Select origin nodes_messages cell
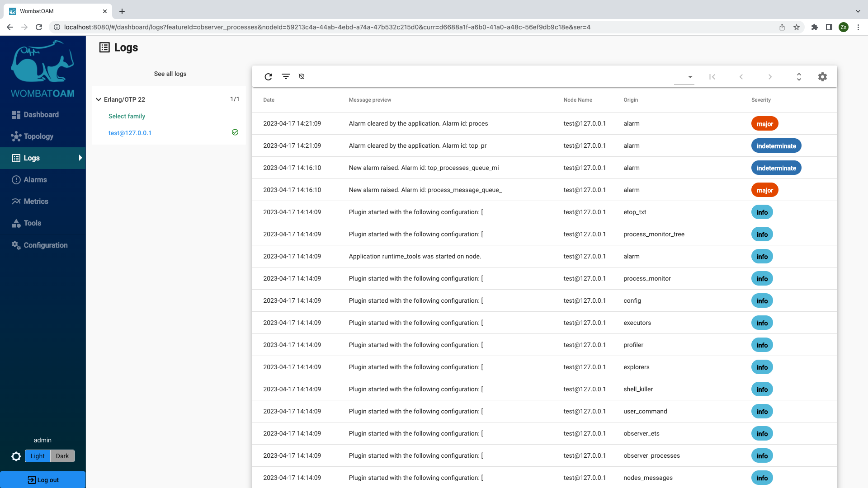 (x=648, y=478)
